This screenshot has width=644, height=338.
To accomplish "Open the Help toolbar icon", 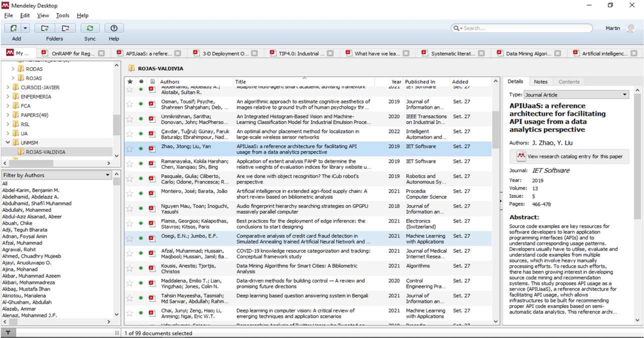I will [114, 28].
